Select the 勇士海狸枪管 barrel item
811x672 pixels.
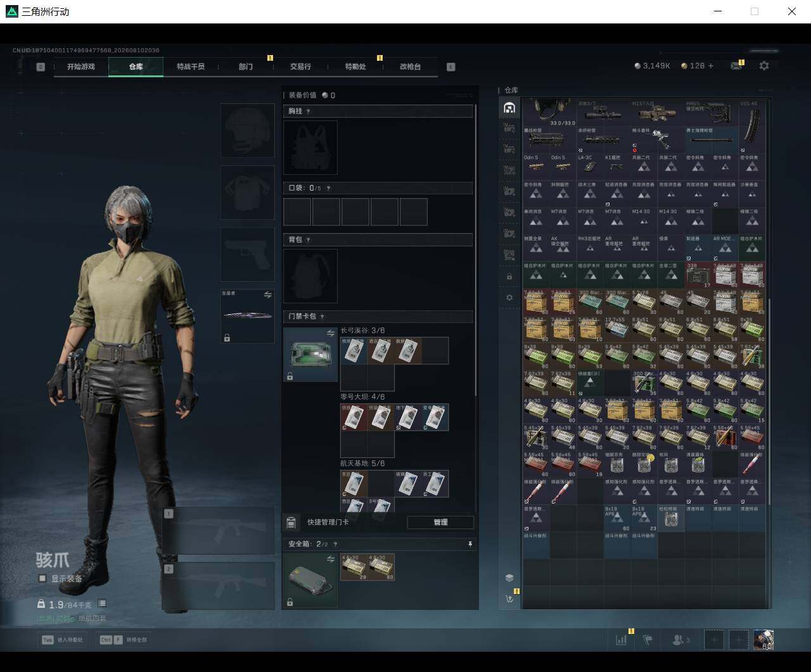point(712,140)
